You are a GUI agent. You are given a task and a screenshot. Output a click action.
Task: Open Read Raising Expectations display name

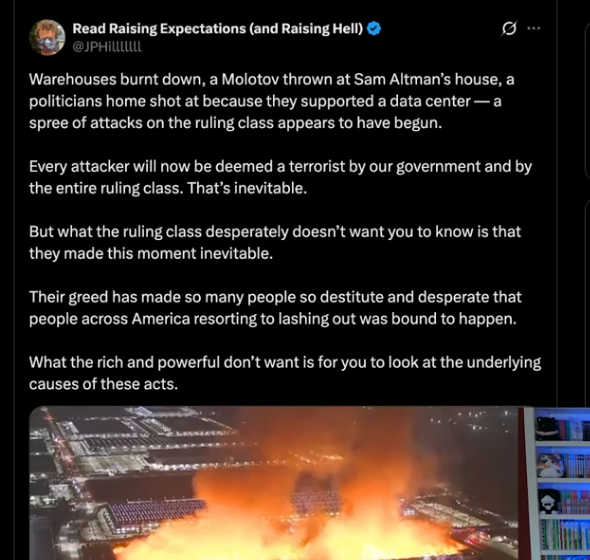217,29
